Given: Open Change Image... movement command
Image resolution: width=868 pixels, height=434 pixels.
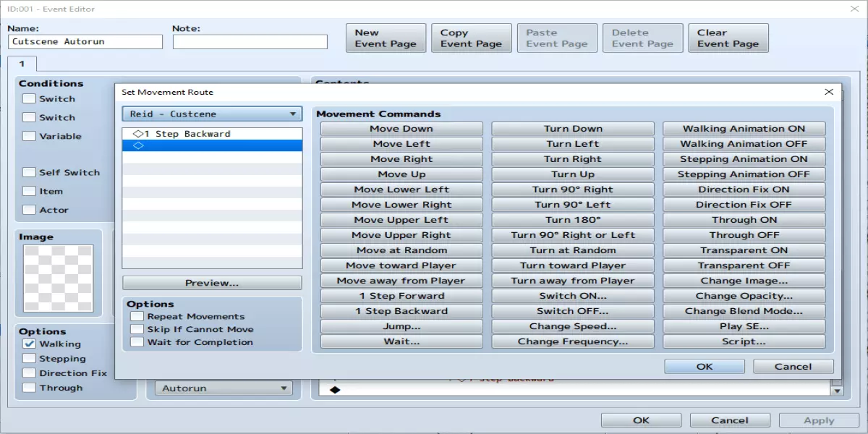Looking at the screenshot, I should (744, 281).
